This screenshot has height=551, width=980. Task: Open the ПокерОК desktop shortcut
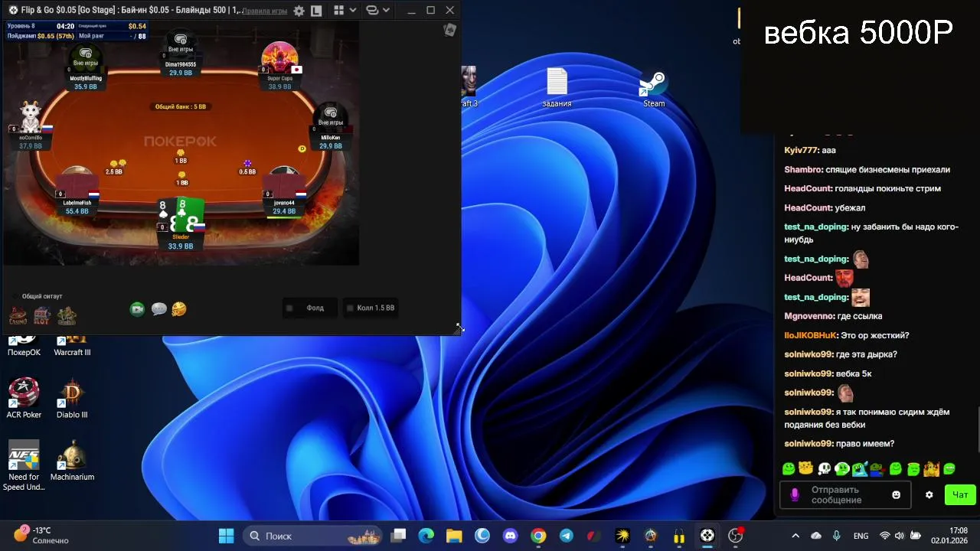24,347
